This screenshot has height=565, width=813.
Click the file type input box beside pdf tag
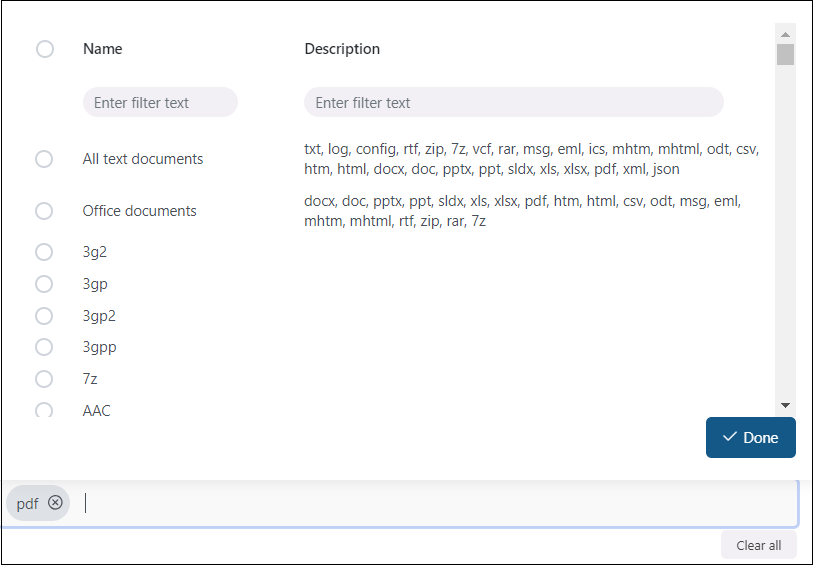point(430,503)
